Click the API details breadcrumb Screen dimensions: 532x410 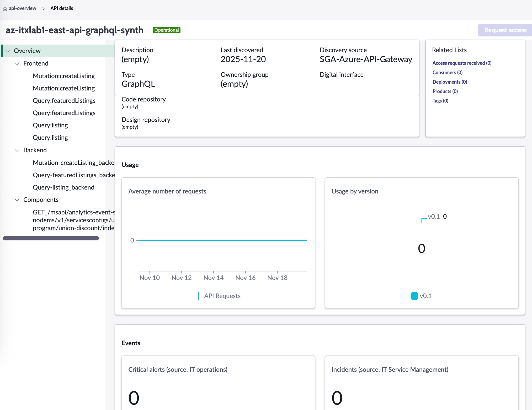[62, 8]
